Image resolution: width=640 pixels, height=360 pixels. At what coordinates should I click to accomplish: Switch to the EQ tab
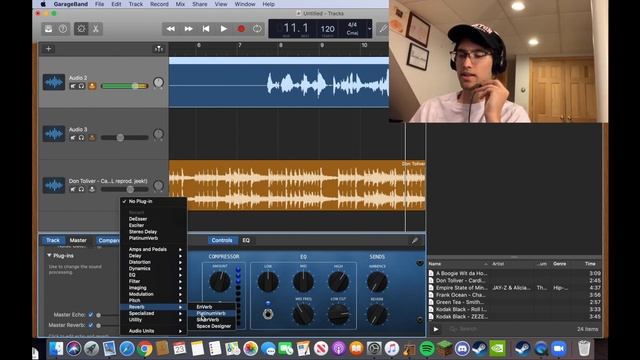coord(246,240)
